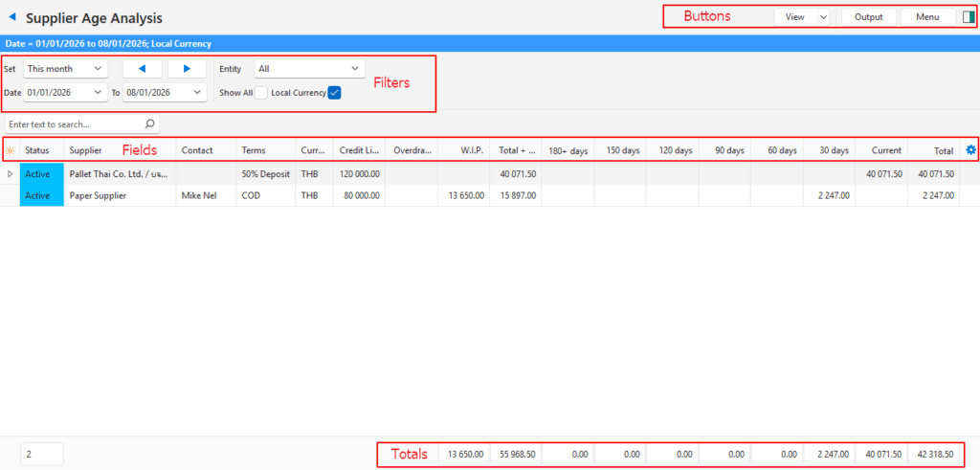Click the View button
980x470 pixels.
point(794,17)
